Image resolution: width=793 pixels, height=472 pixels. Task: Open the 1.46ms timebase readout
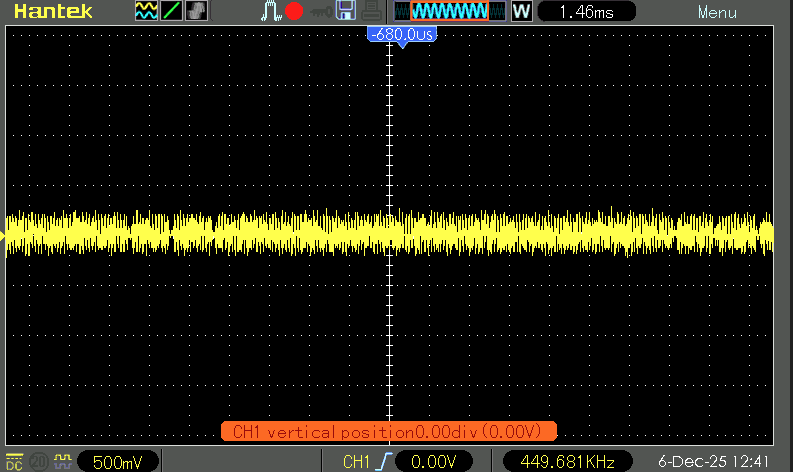[x=587, y=12]
